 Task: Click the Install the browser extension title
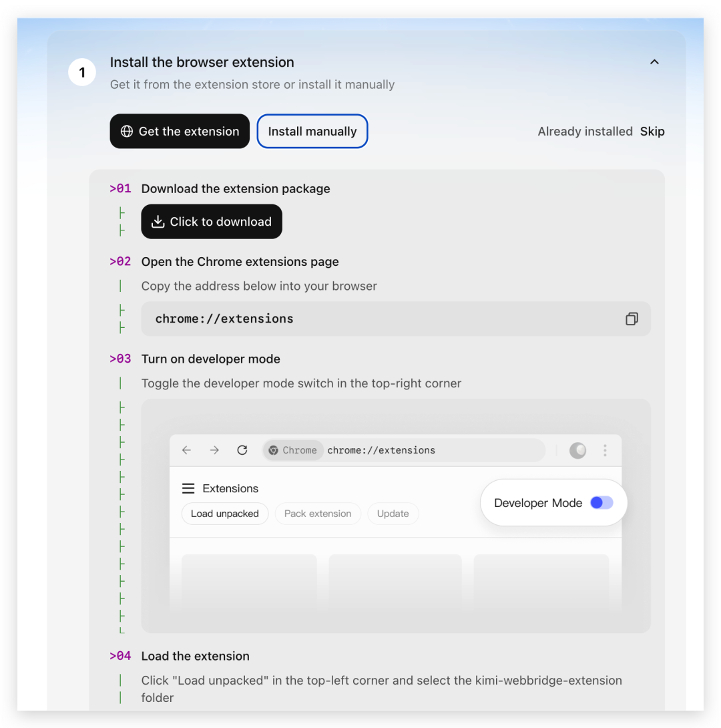(x=202, y=62)
